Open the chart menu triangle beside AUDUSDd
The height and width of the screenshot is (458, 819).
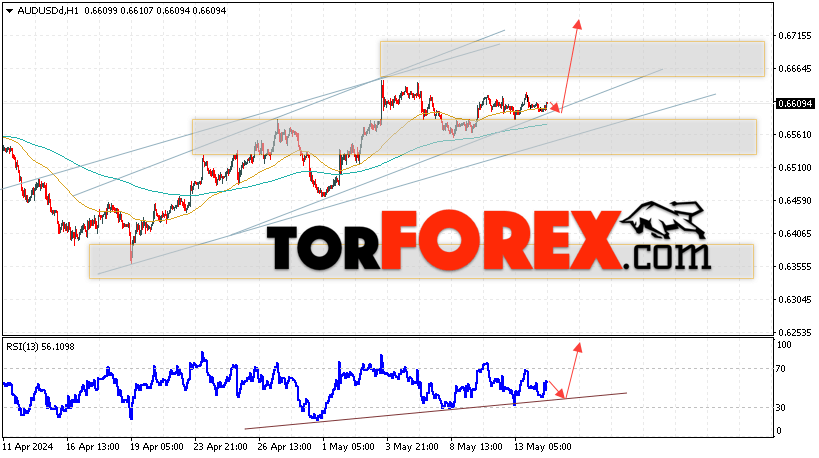tap(9, 10)
